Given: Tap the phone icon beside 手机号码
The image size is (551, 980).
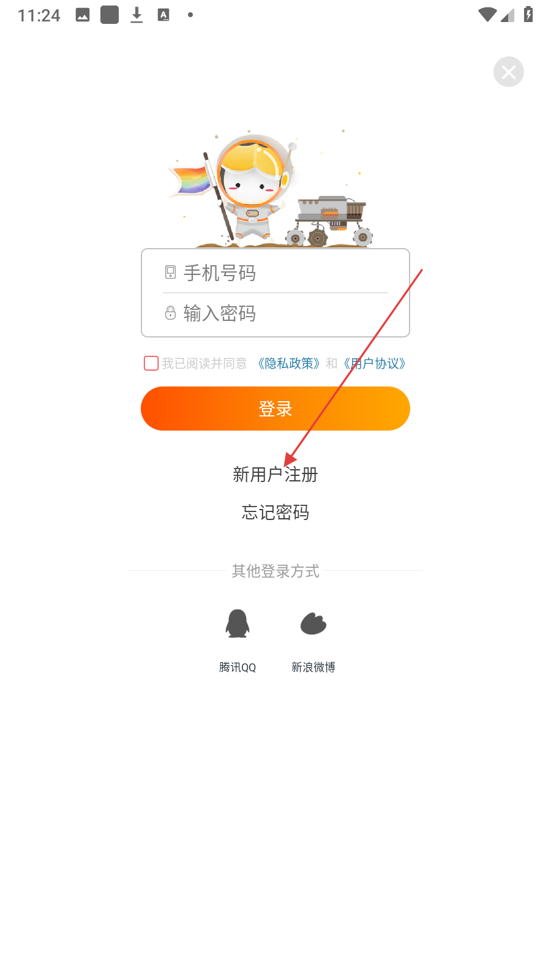Looking at the screenshot, I should 170,272.
